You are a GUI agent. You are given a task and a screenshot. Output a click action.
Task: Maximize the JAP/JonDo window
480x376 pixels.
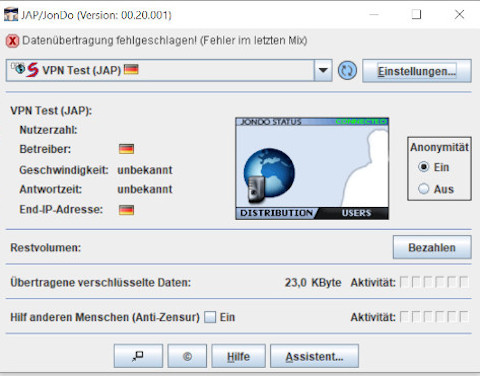coord(416,14)
